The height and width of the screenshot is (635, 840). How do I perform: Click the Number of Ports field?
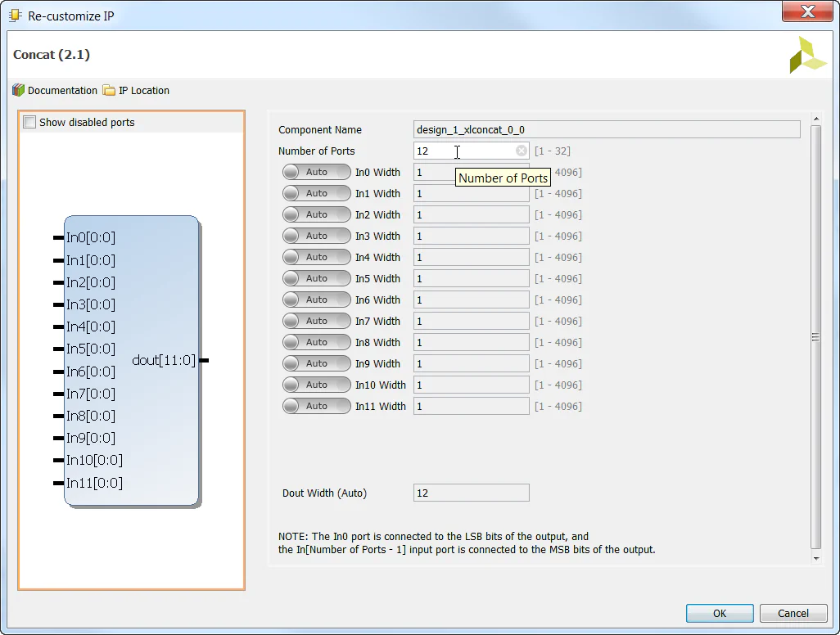pos(458,151)
